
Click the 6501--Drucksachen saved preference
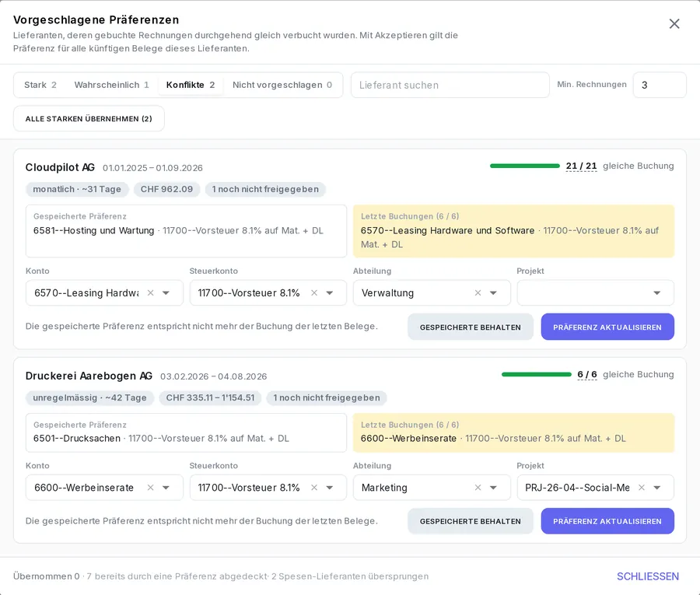coord(186,432)
